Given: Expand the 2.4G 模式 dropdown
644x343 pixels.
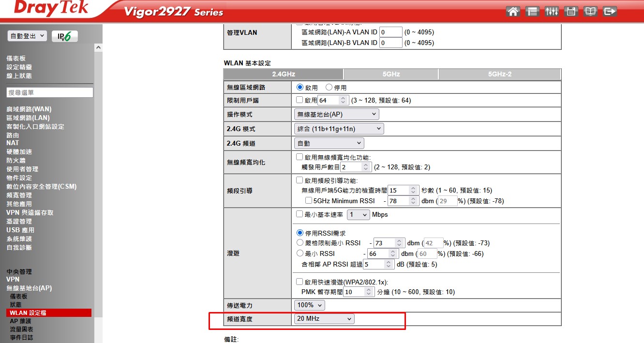Looking at the screenshot, I should (338, 129).
